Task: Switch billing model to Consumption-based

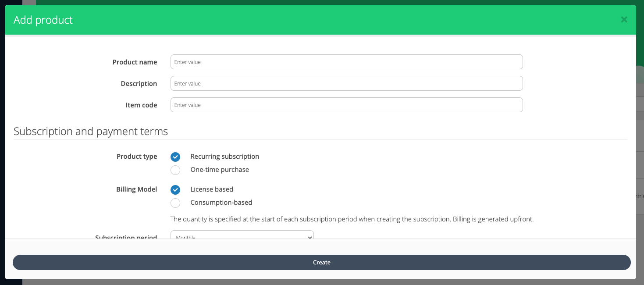Action: (x=175, y=203)
